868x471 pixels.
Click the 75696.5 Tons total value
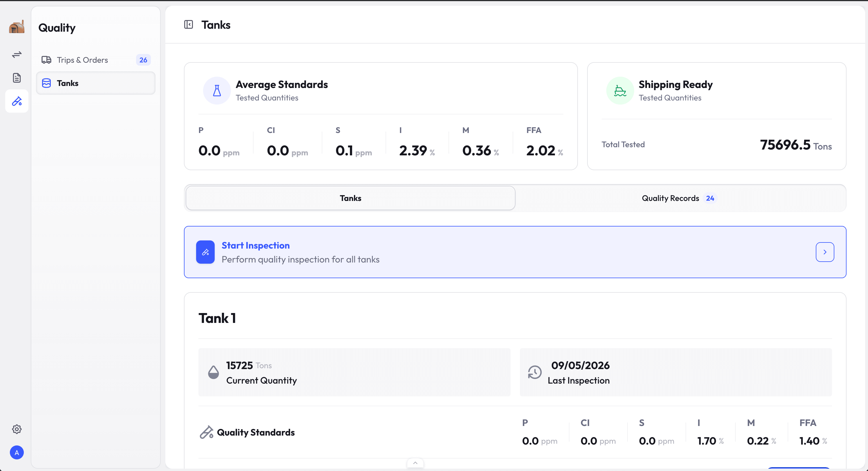pos(796,145)
